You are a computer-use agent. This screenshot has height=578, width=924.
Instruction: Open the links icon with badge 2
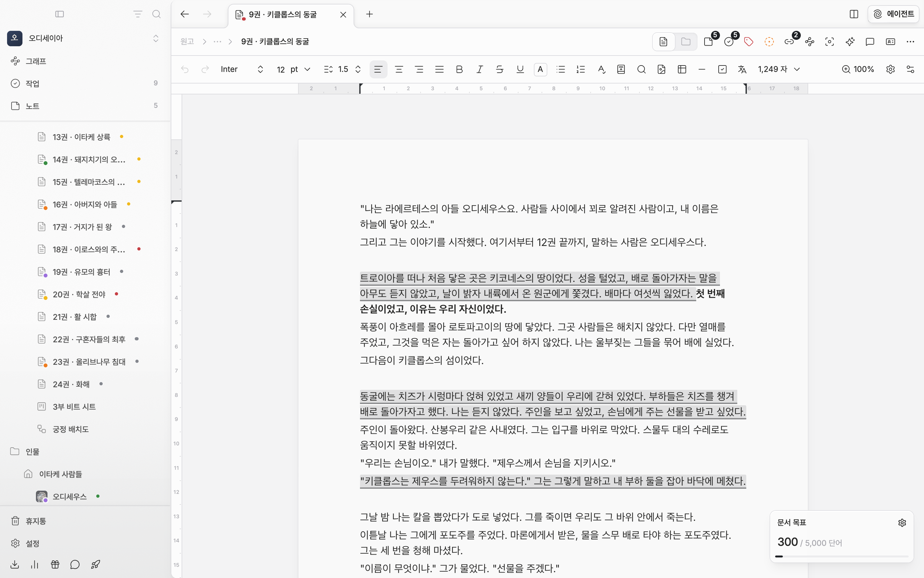click(x=789, y=42)
